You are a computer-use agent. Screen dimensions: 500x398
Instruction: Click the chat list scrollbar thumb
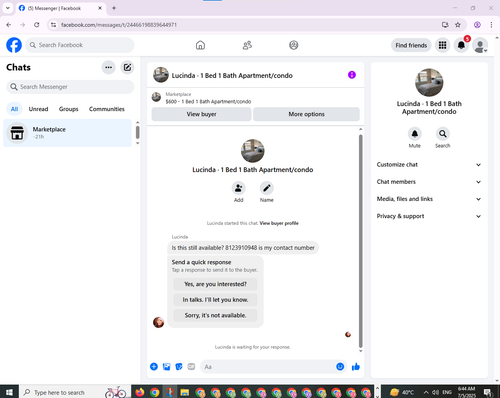[x=137, y=132]
